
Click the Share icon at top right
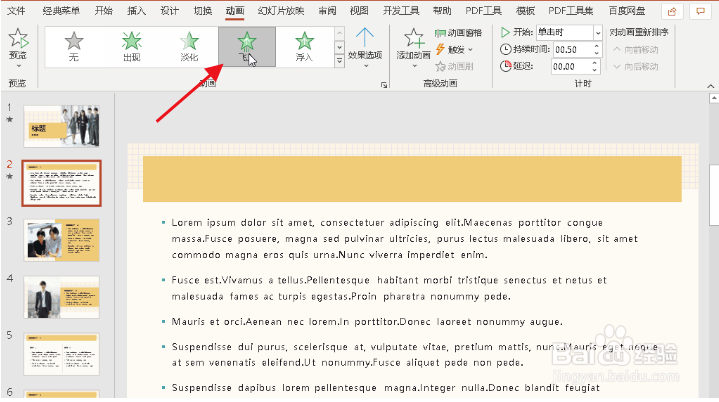click(x=672, y=11)
